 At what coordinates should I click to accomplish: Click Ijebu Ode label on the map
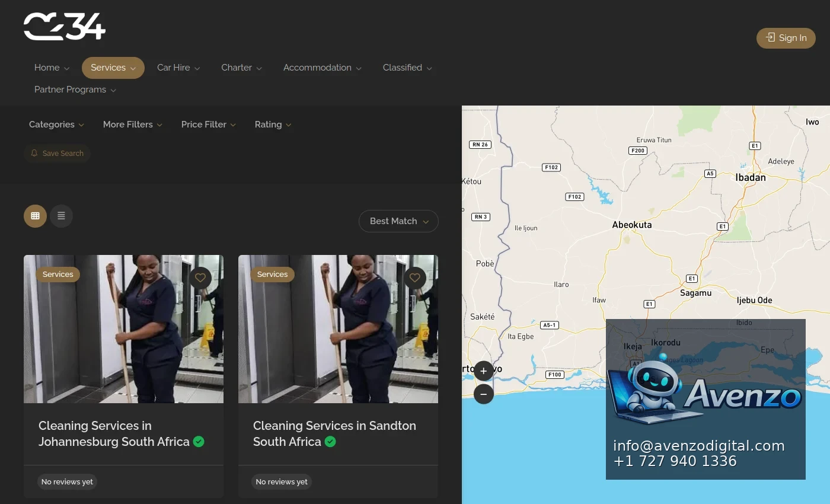click(x=755, y=300)
